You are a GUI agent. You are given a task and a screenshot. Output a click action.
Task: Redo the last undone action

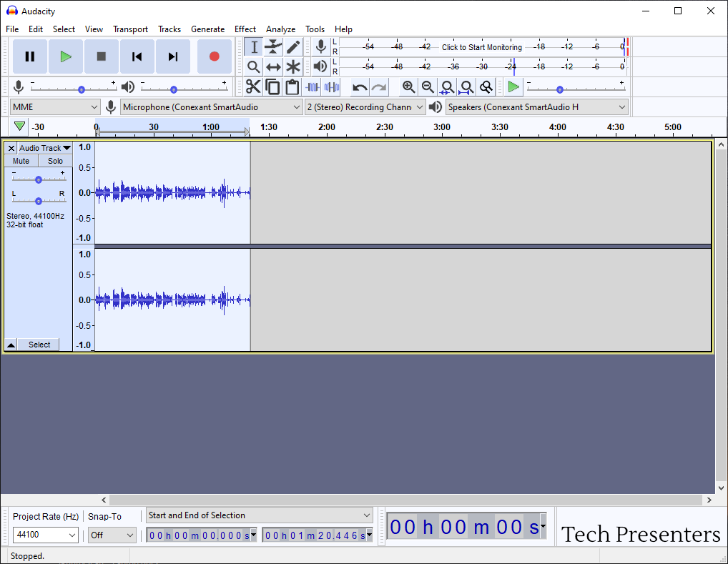pyautogui.click(x=379, y=86)
